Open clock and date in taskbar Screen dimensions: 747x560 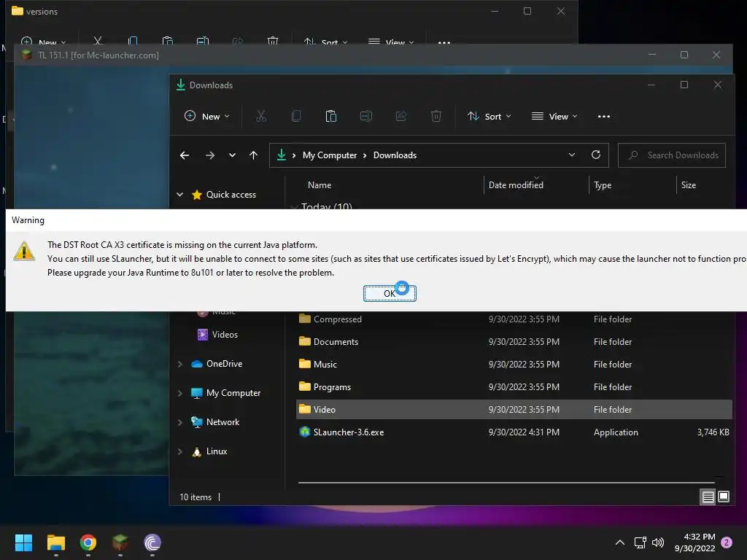coord(695,542)
